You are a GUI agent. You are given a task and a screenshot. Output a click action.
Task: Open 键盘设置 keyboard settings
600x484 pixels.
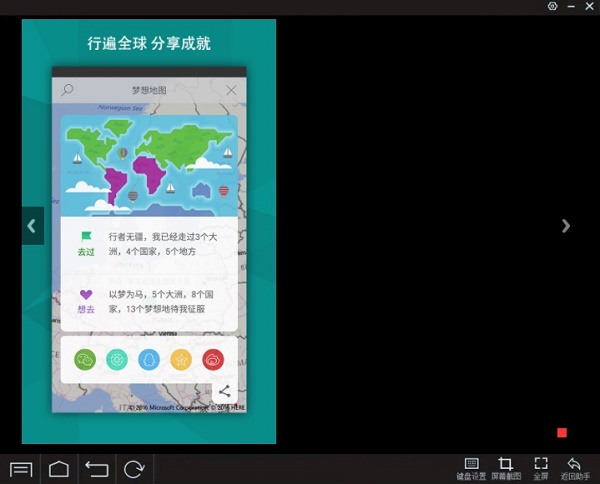coord(471,468)
